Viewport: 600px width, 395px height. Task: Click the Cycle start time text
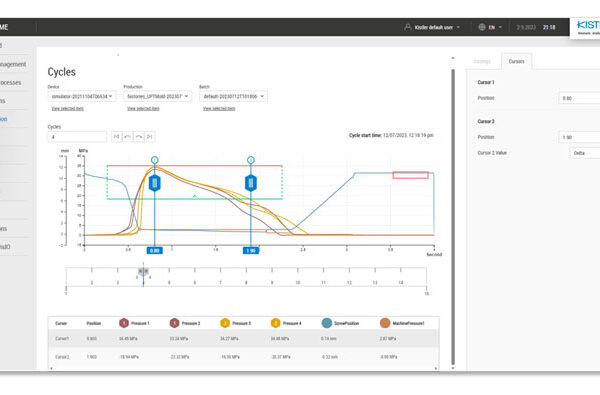pyautogui.click(x=391, y=135)
